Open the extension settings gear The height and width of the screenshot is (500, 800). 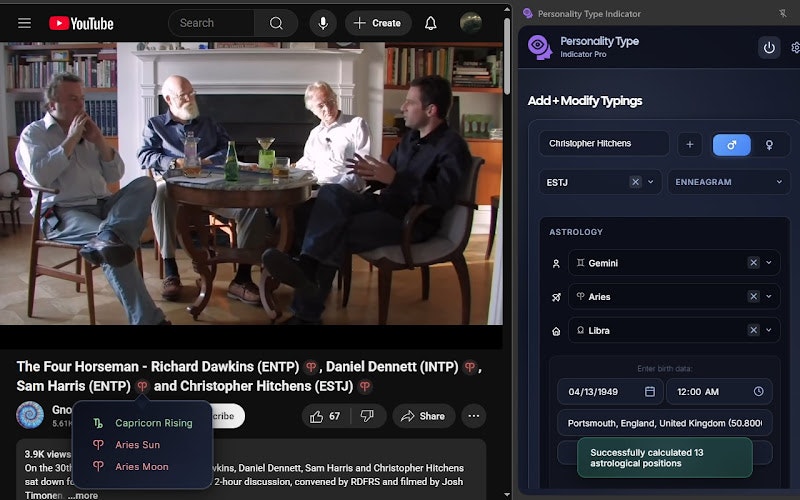pyautogui.click(x=794, y=48)
